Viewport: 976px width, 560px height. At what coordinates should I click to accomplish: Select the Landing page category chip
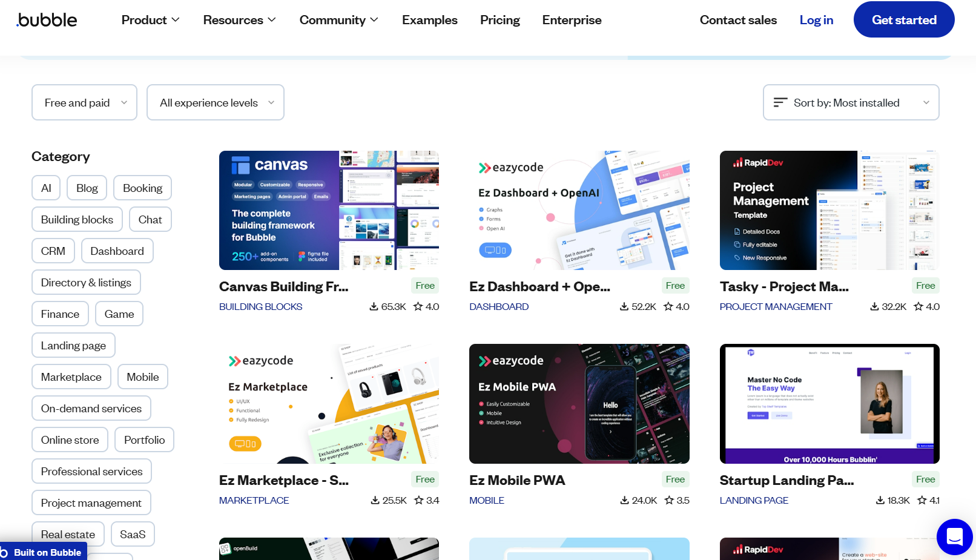(x=73, y=345)
